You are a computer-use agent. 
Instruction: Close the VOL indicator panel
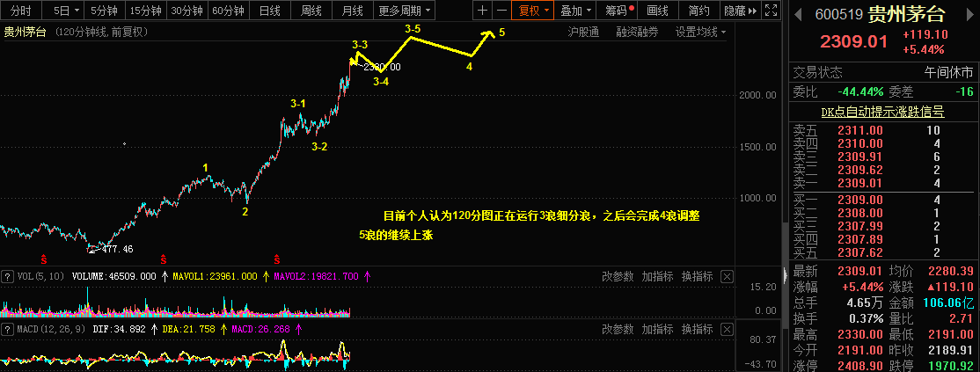click(x=727, y=276)
